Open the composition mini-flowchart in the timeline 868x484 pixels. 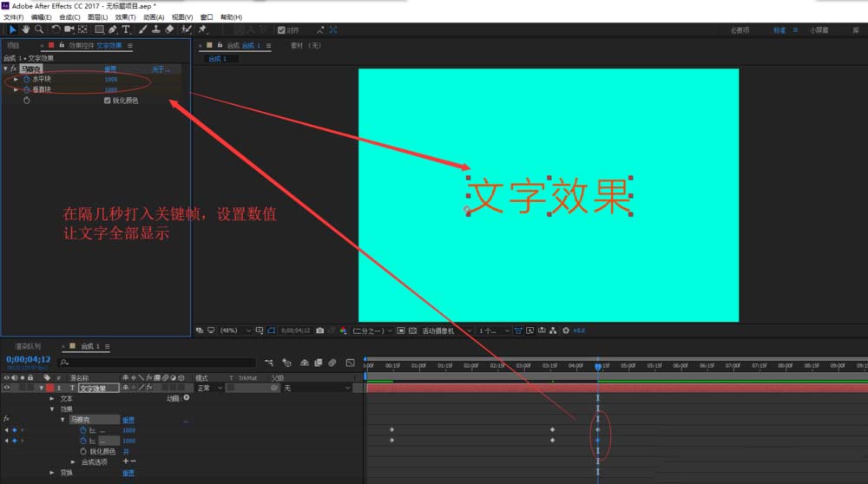tap(269, 363)
